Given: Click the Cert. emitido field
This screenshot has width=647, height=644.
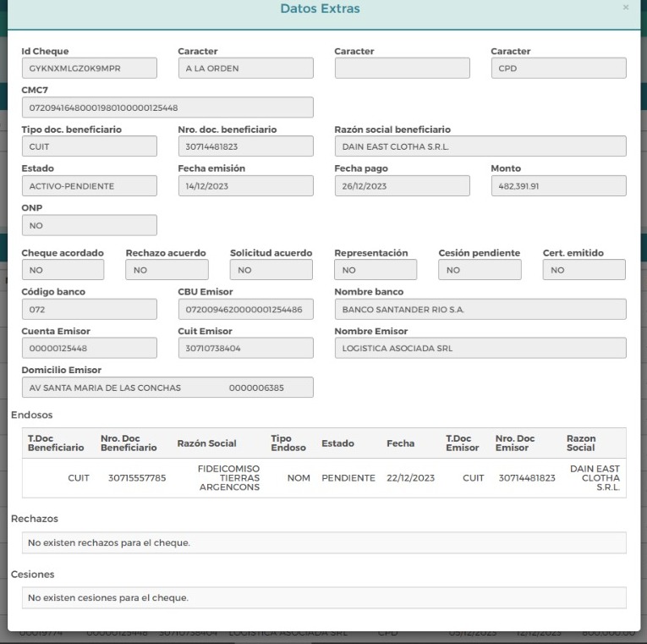Looking at the screenshot, I should 584,270.
